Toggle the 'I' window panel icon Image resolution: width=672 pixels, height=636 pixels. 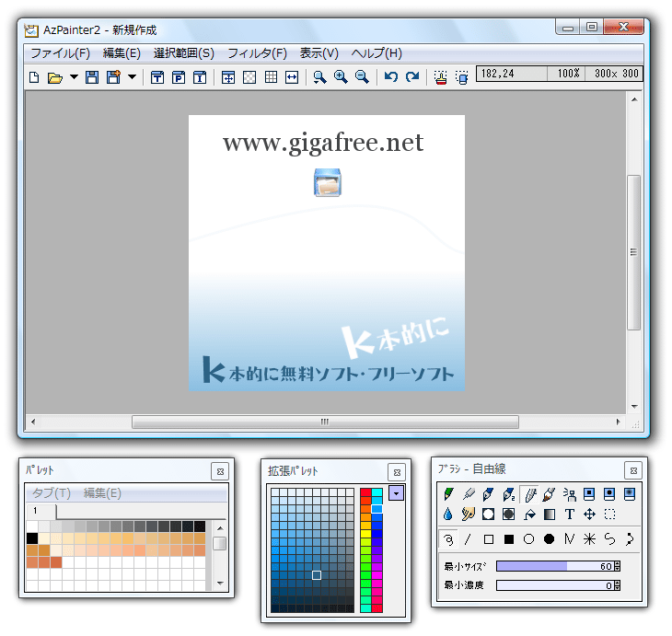200,77
